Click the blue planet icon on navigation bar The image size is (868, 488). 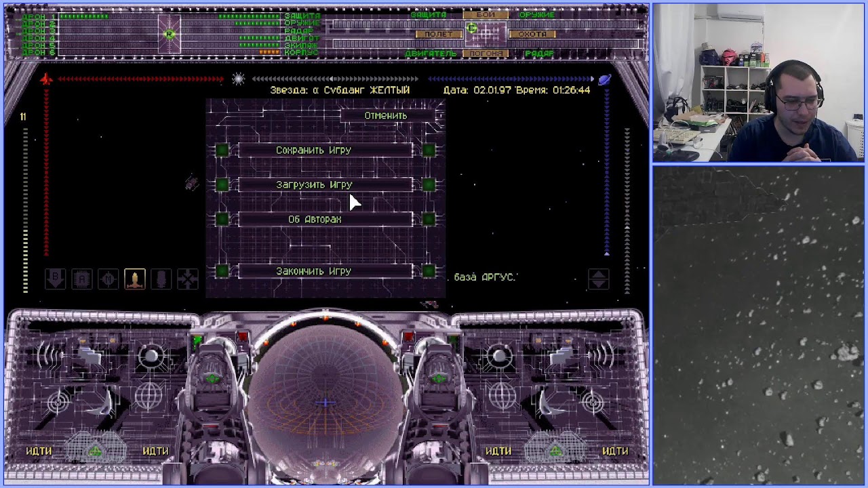pyautogui.click(x=604, y=79)
